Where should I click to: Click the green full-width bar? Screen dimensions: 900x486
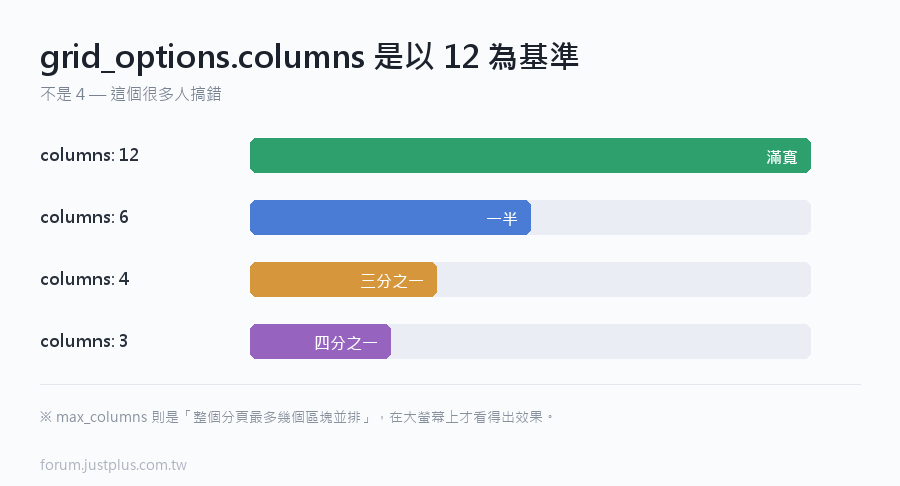point(530,155)
